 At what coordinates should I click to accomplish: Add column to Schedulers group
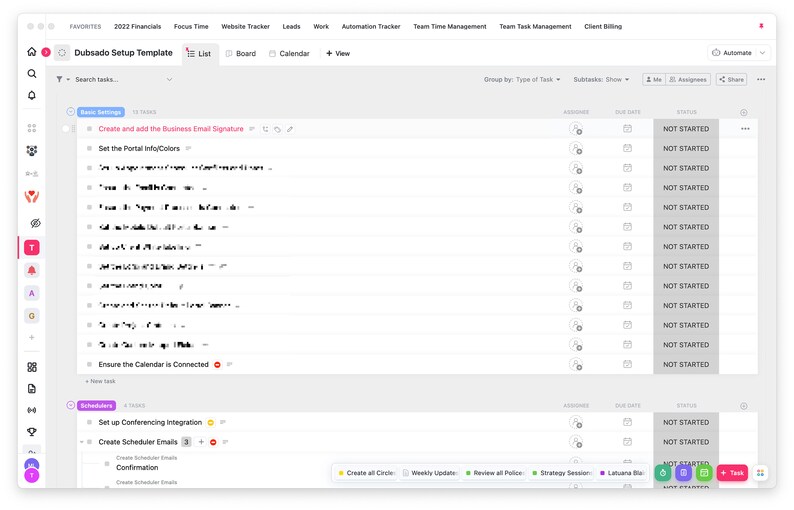(743, 406)
